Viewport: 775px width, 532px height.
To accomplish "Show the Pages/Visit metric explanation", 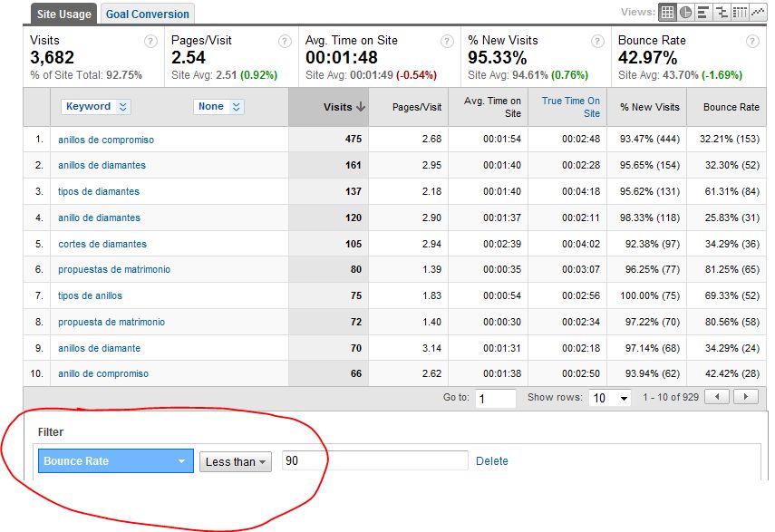I will 286,41.
